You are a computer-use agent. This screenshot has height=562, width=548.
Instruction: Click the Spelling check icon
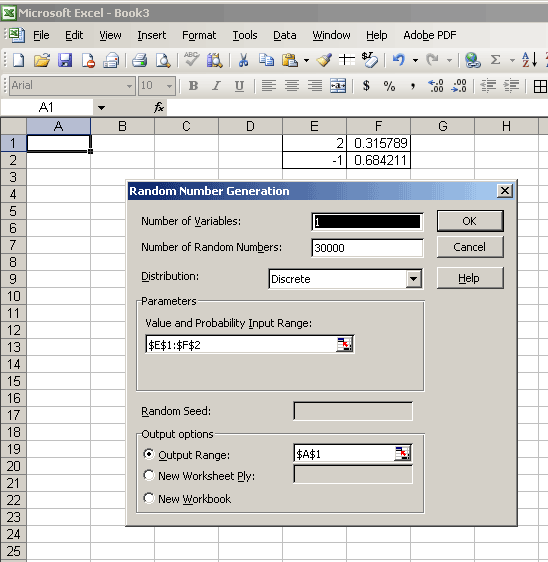(191, 59)
